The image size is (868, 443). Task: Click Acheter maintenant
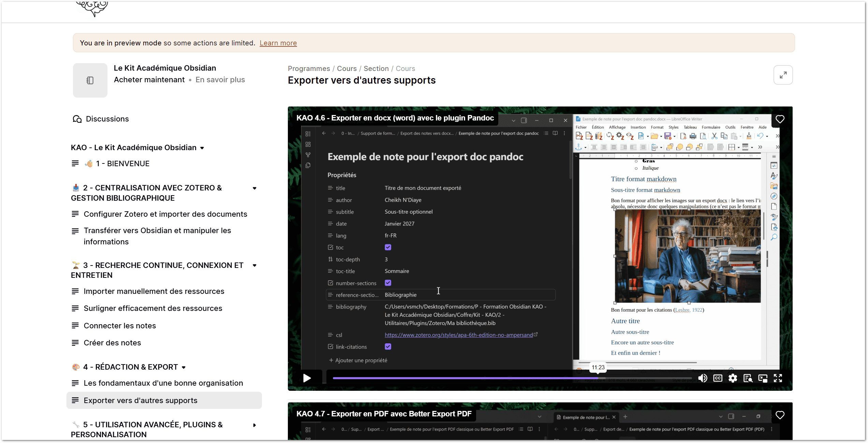pyautogui.click(x=149, y=80)
